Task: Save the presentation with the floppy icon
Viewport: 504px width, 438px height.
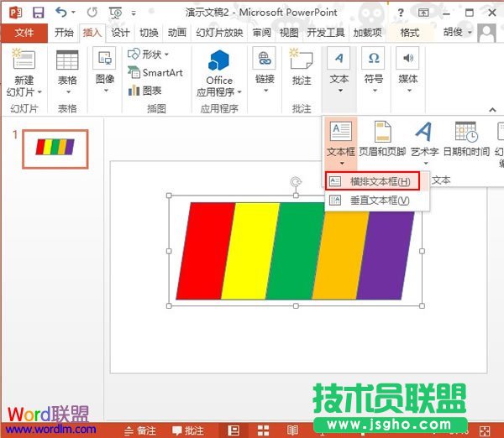Action: pyautogui.click(x=39, y=13)
